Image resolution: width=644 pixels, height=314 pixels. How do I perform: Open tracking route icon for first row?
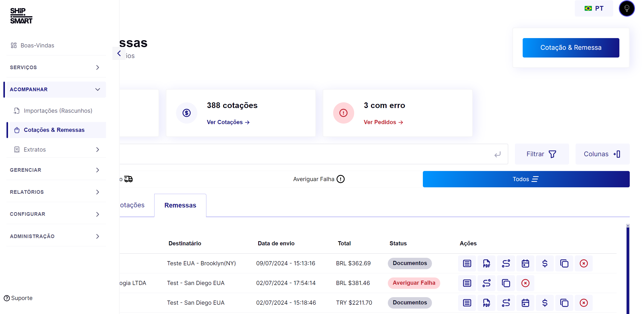[506, 263]
